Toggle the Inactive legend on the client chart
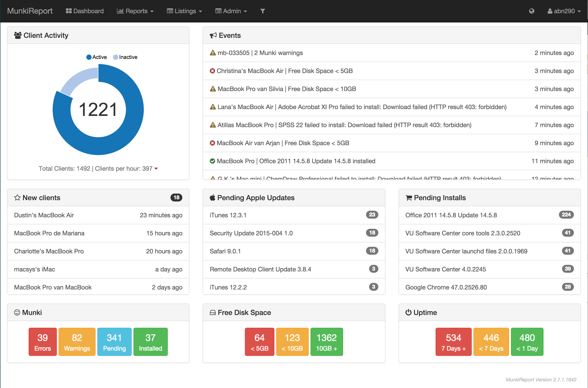588x388 pixels. point(125,57)
